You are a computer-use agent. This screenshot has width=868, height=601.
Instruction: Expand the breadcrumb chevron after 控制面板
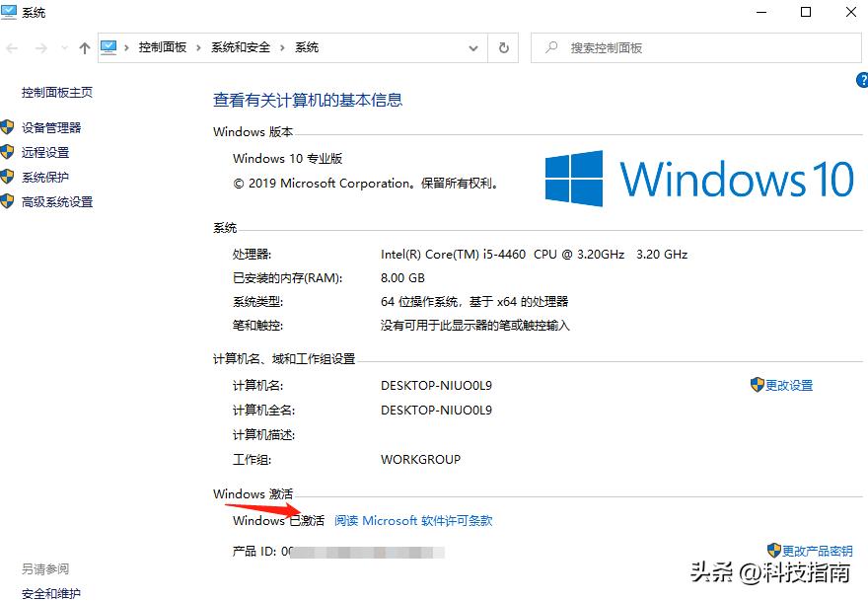click(x=199, y=46)
